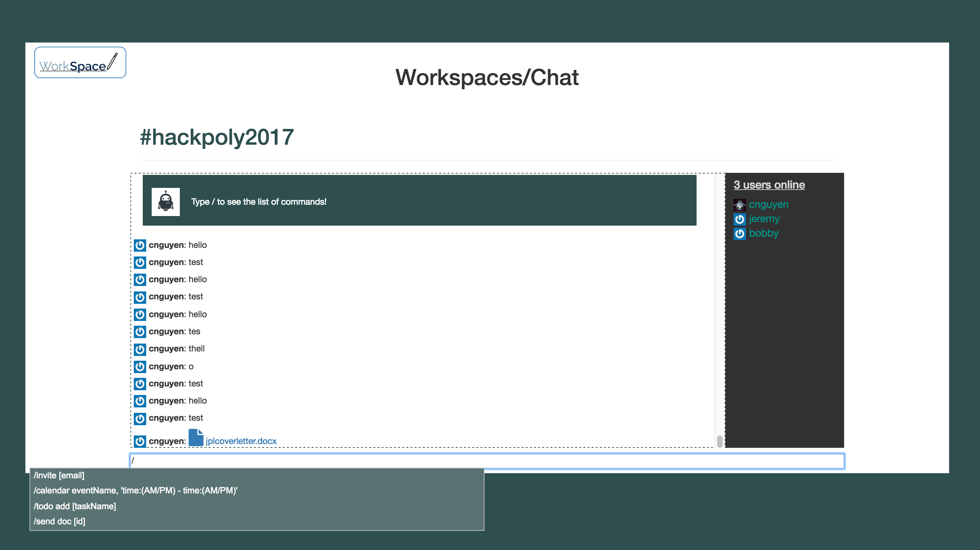Image resolution: width=980 pixels, height=550 pixels.
Task: Click cnguyen's avatar in online users list
Action: (x=739, y=205)
